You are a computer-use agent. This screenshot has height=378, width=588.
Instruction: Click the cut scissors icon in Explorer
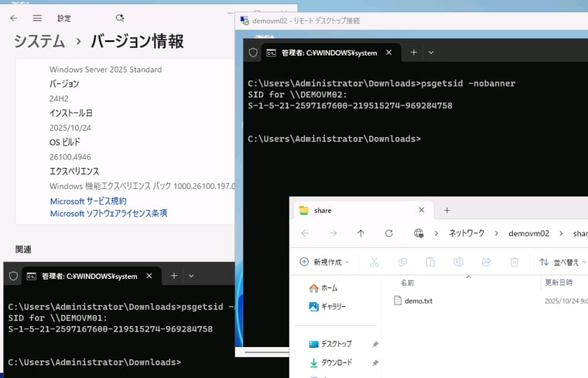[374, 263]
